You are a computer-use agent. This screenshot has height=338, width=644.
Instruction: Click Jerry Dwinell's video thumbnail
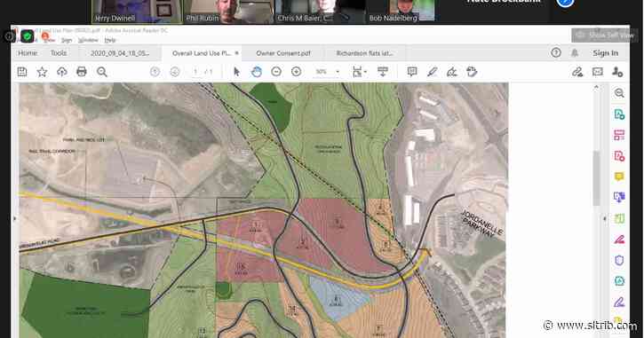click(137, 12)
